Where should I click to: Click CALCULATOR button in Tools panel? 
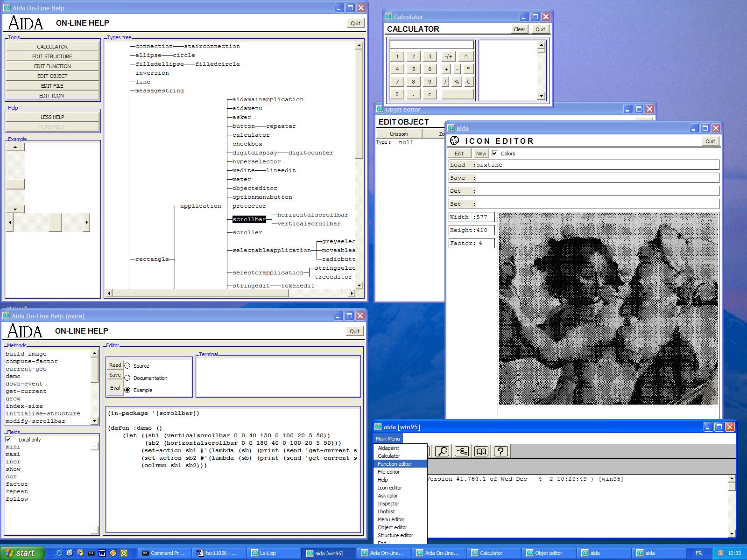(x=52, y=47)
